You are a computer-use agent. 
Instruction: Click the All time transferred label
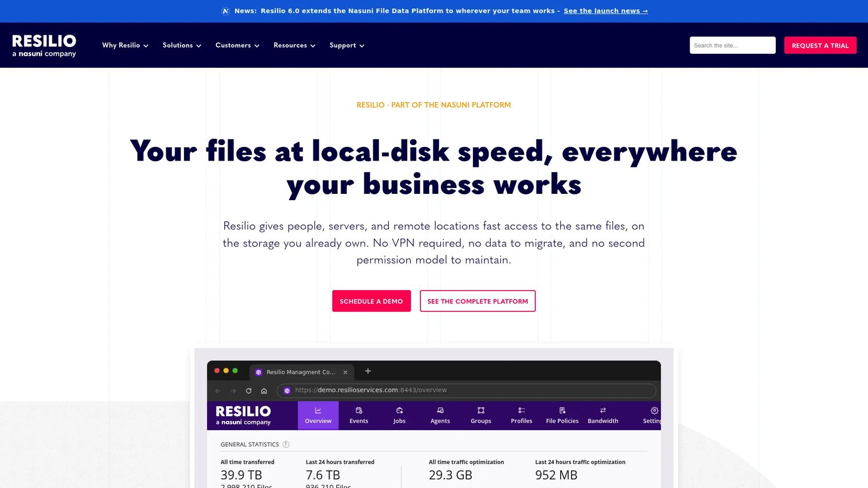[248, 462]
